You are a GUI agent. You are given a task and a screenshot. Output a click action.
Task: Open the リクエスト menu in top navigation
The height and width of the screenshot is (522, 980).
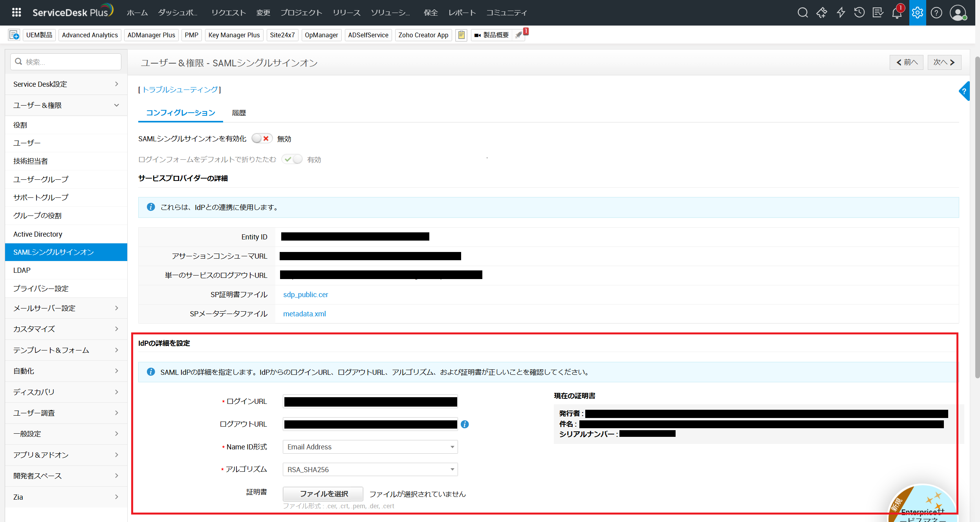(228, 13)
